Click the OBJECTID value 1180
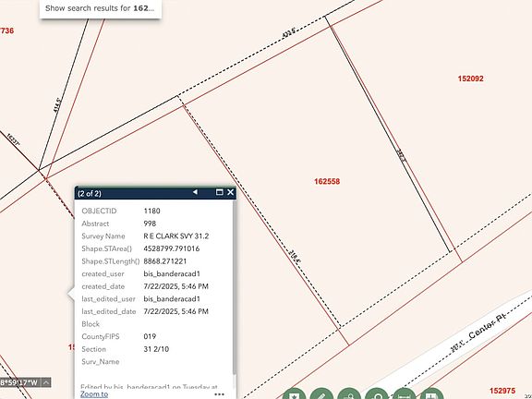 pos(152,211)
